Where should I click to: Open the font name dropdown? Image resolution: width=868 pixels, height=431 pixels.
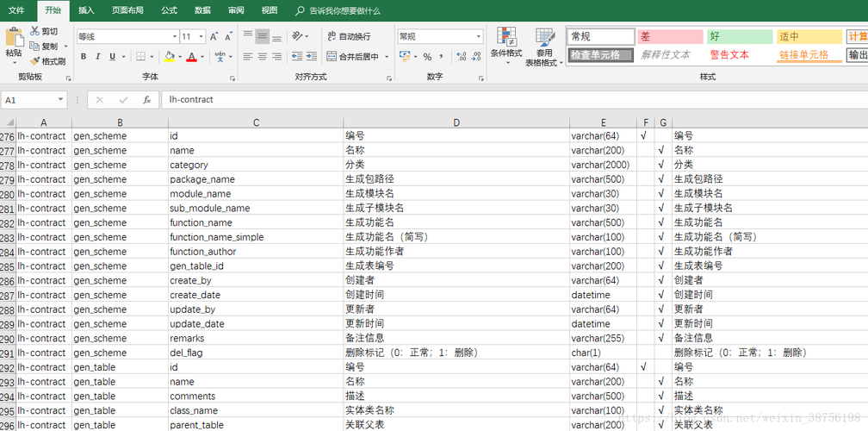[174, 37]
